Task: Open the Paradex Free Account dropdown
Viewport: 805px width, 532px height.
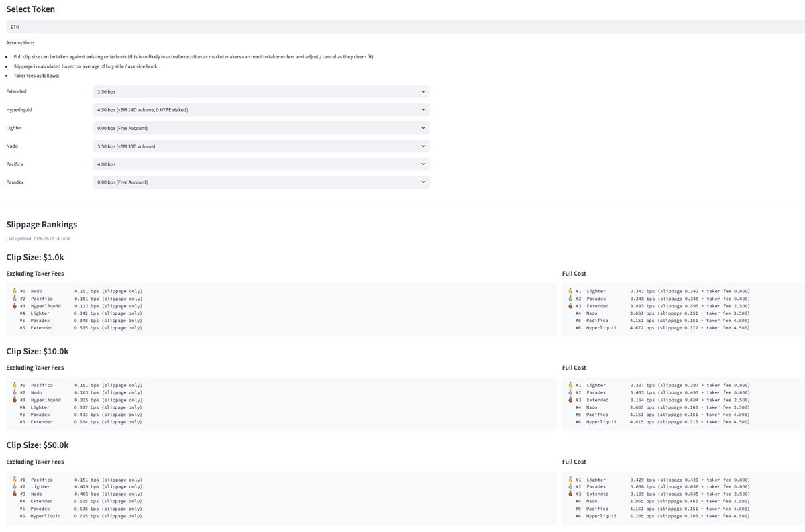Action: pyautogui.click(x=261, y=182)
